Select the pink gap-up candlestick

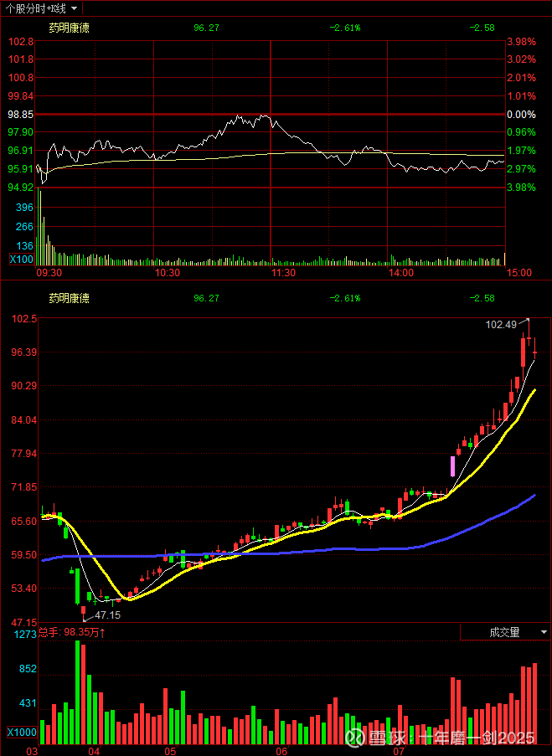pyautogui.click(x=452, y=466)
